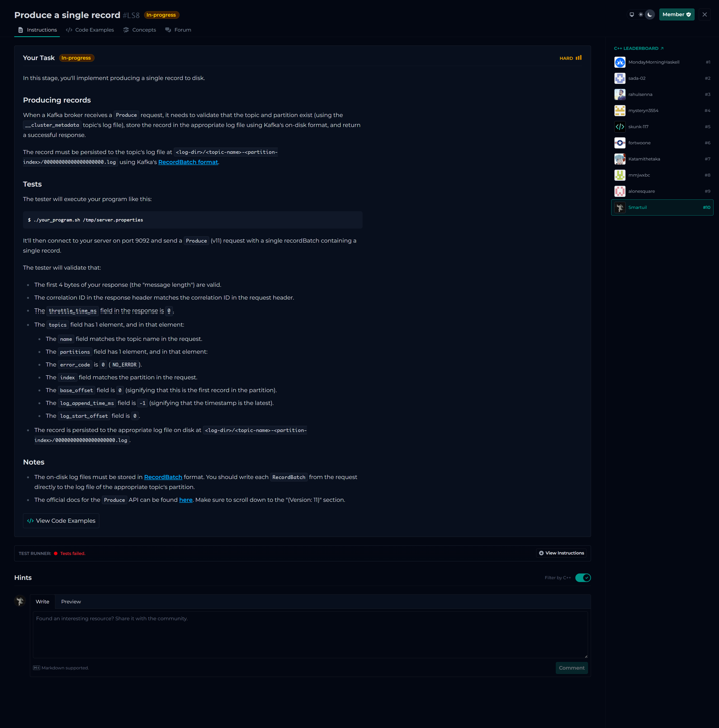
Task: Open the Forum tab
Action: pyautogui.click(x=178, y=30)
